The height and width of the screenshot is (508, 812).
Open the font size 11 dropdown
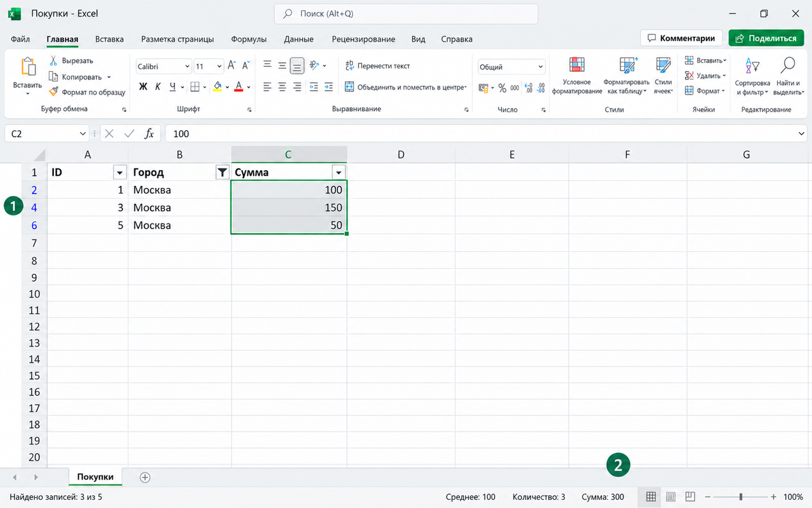[x=219, y=66]
